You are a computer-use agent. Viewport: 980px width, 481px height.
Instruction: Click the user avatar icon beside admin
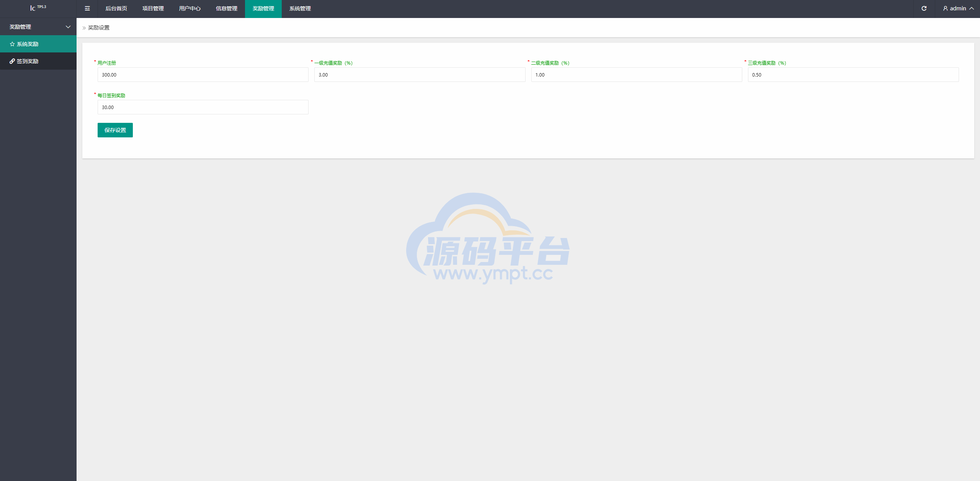coord(945,8)
